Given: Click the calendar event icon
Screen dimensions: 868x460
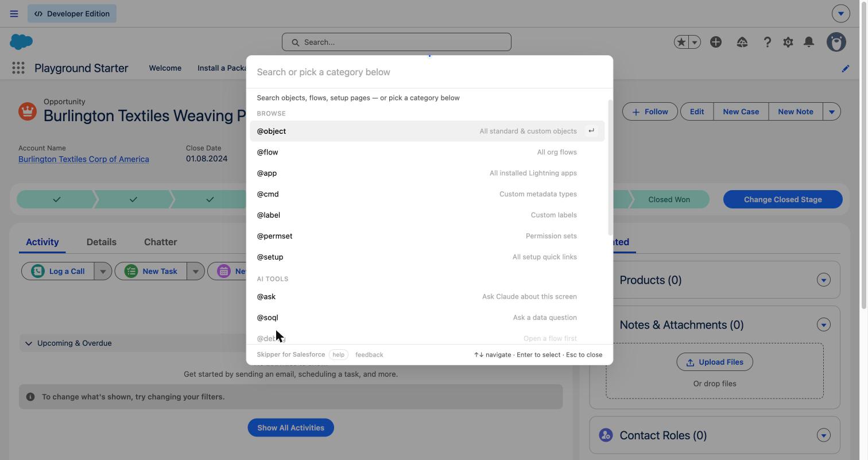Looking at the screenshot, I should pos(224,271).
